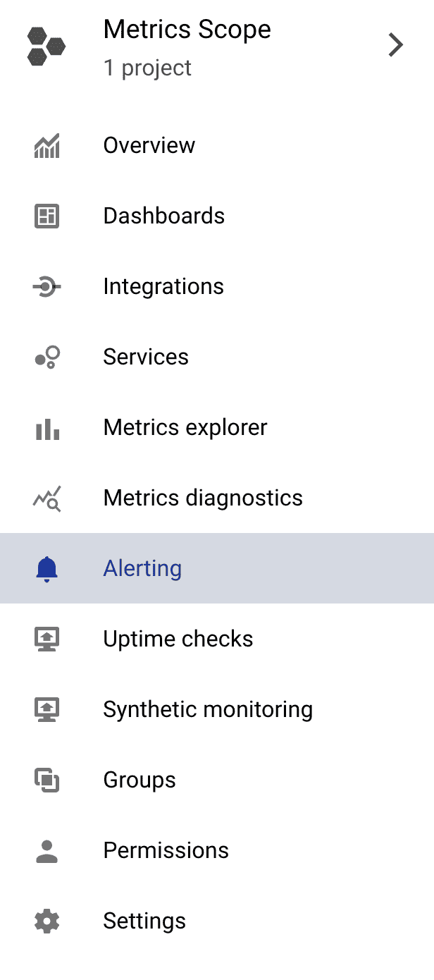Screen dimensions: 434x980
Task: Click the Settings gear icon
Action: tap(46, 921)
